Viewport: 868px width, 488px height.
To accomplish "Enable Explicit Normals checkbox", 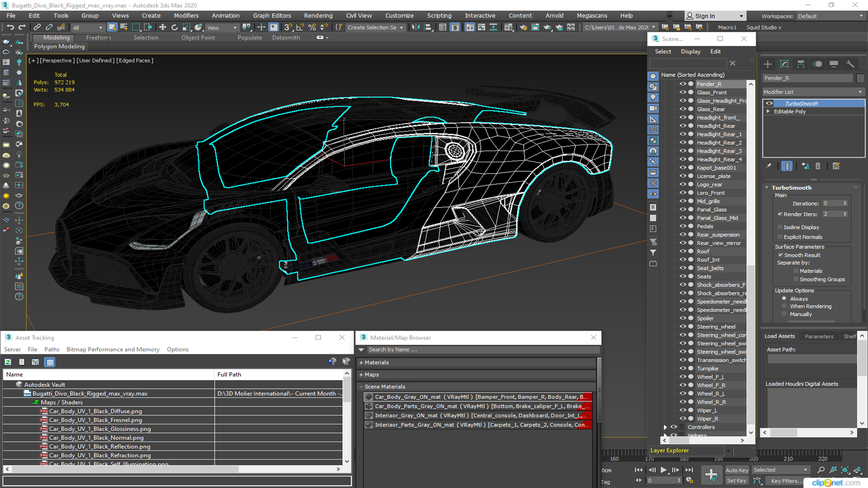I will pos(780,237).
